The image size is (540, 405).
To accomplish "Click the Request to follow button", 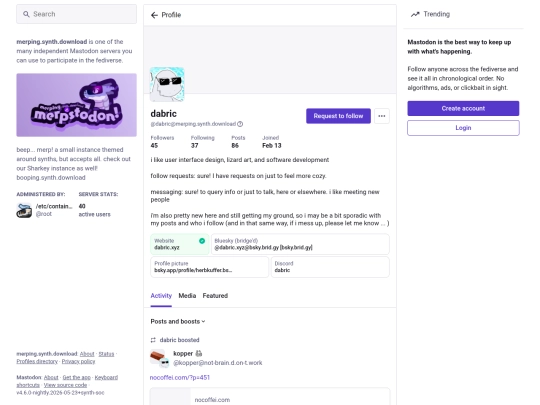I will point(338,116).
